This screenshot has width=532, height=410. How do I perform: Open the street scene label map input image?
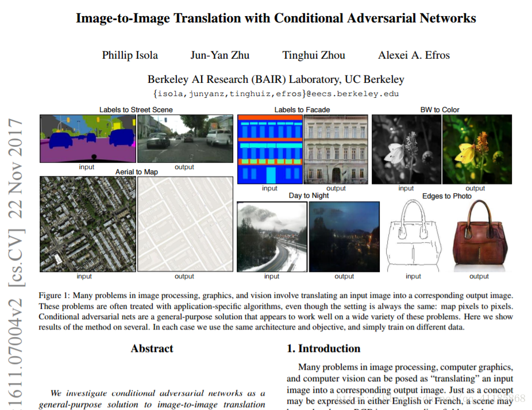[x=88, y=139]
